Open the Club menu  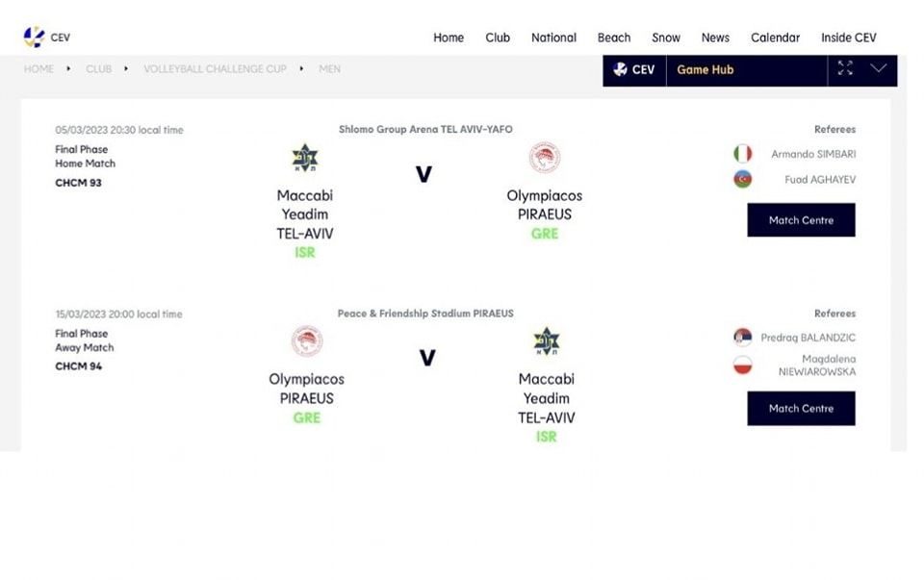point(498,38)
